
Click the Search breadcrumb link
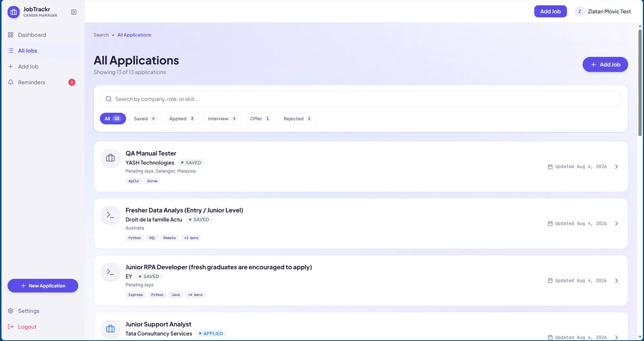click(x=101, y=35)
